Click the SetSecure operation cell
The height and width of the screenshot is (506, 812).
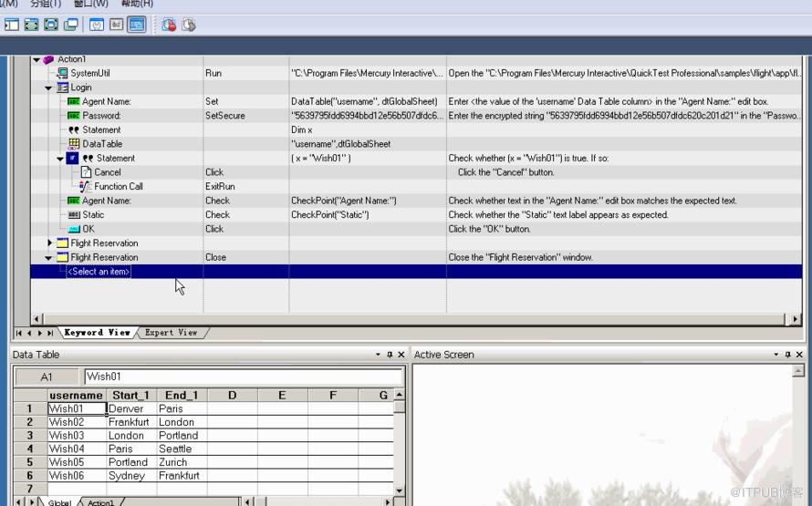[246, 116]
